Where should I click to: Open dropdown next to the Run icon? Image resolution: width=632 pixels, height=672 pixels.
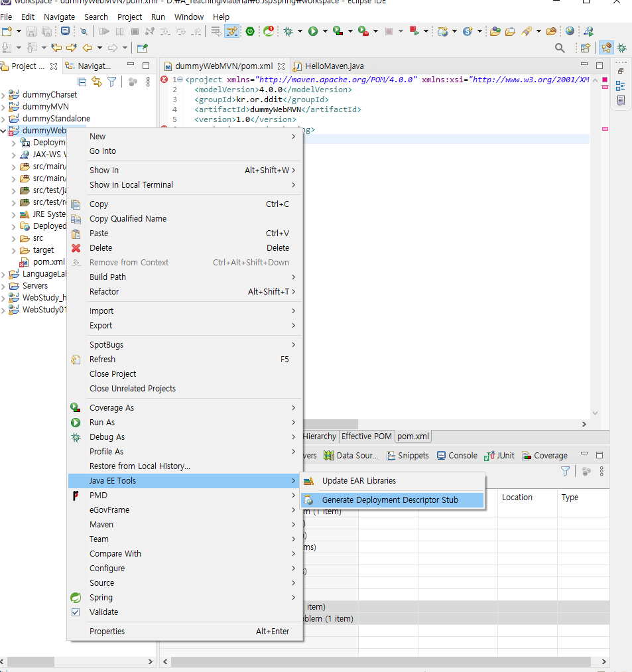[325, 31]
